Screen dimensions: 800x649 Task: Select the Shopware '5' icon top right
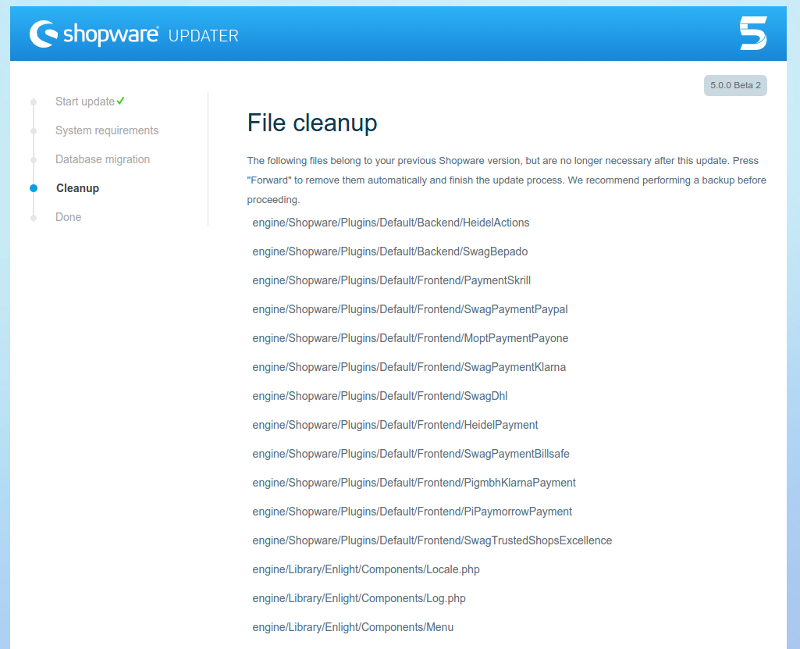coord(752,33)
